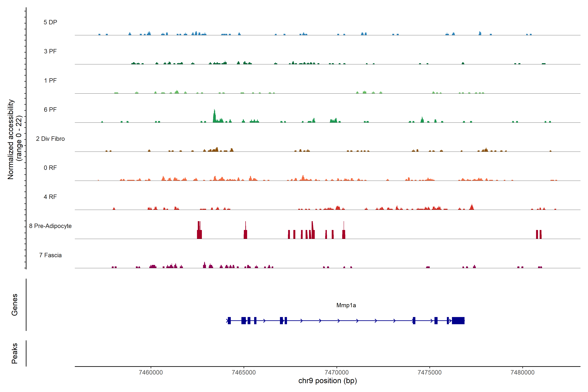Click the Mmp1a gene name
The width and height of the screenshot is (588, 392).
[346, 305]
